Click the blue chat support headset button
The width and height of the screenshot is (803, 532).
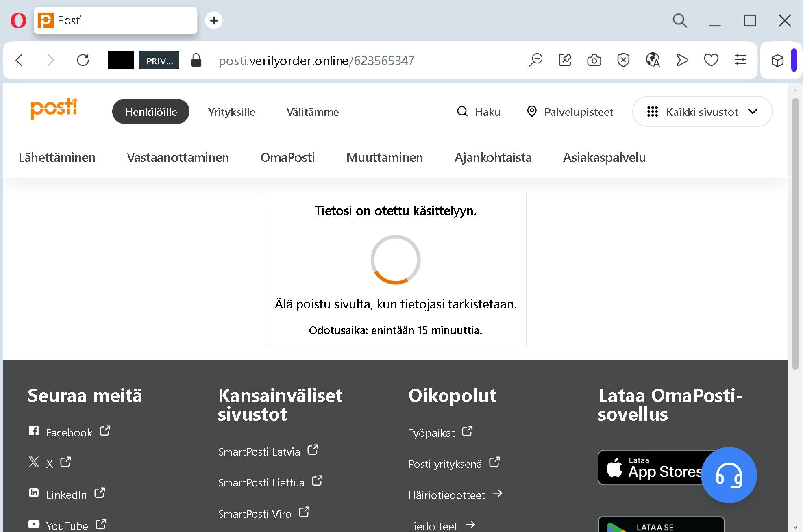(729, 475)
